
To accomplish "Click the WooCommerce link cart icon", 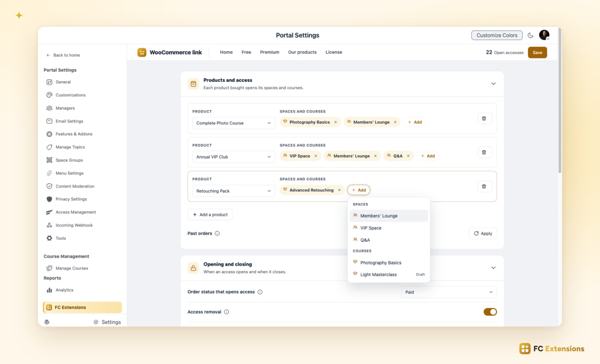I will (142, 52).
